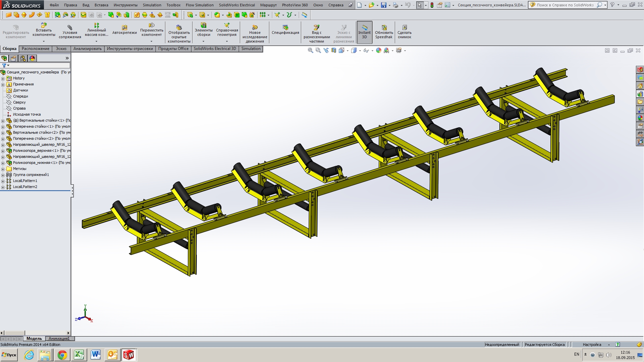Expand the LocalLPattern1 tree node
Screen dimensions: 644x362
(3, 181)
